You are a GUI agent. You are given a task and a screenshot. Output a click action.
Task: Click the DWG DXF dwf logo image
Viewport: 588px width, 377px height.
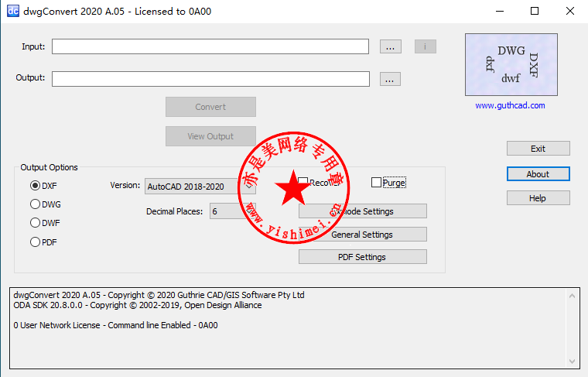(x=511, y=64)
